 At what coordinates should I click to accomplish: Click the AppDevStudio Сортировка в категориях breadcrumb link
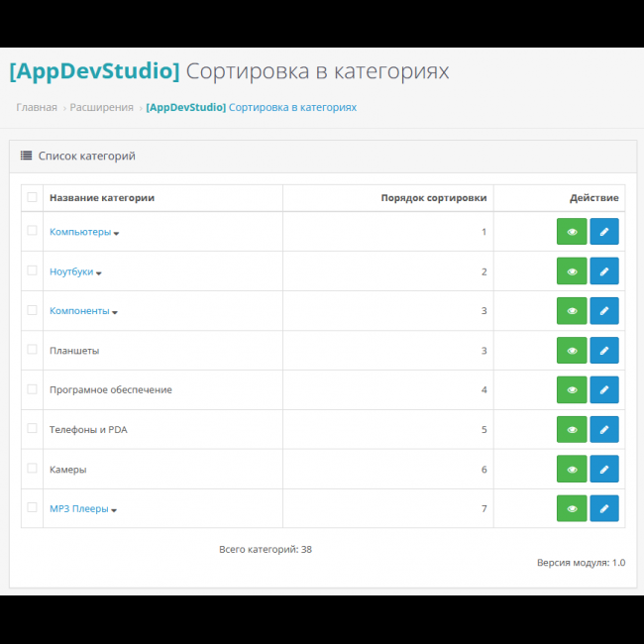point(252,107)
